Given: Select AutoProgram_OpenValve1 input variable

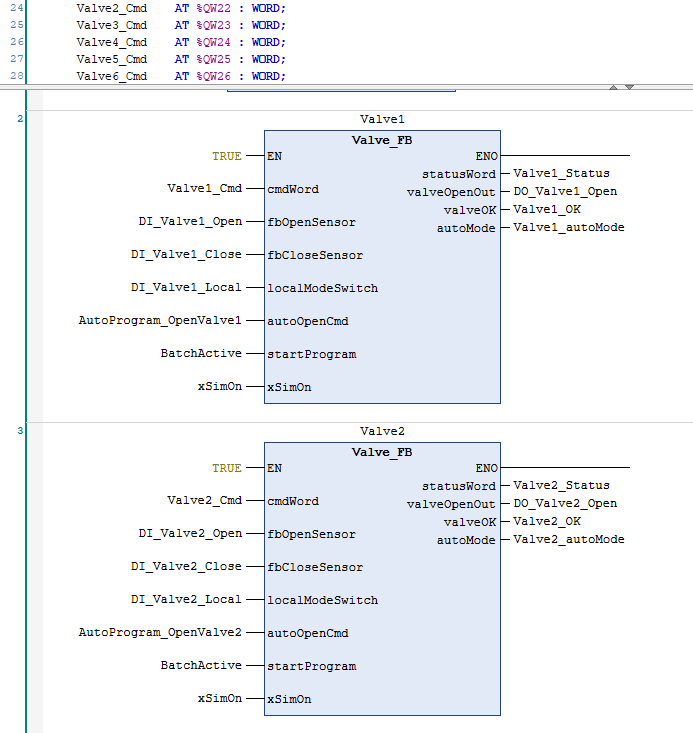Looking at the screenshot, I should pyautogui.click(x=160, y=320).
